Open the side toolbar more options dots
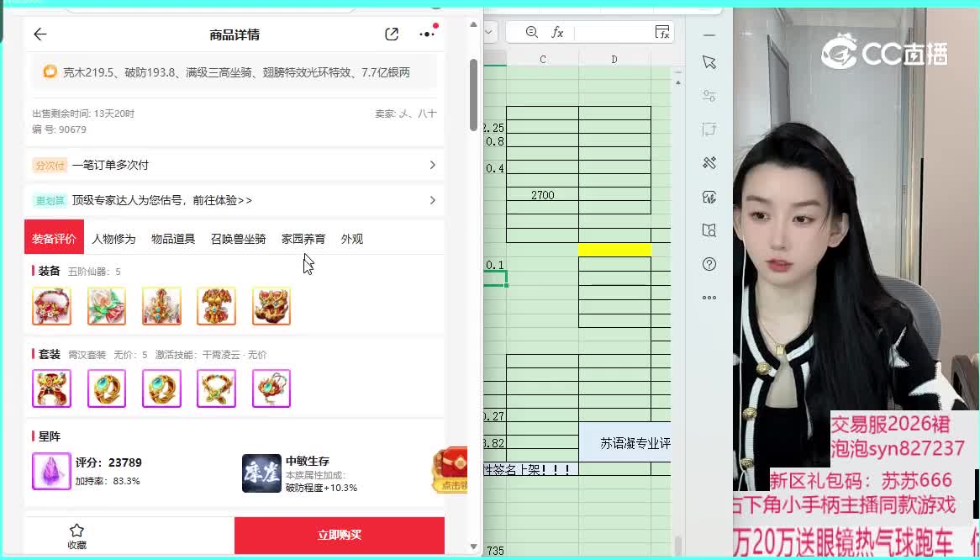The width and height of the screenshot is (980, 560). (709, 298)
